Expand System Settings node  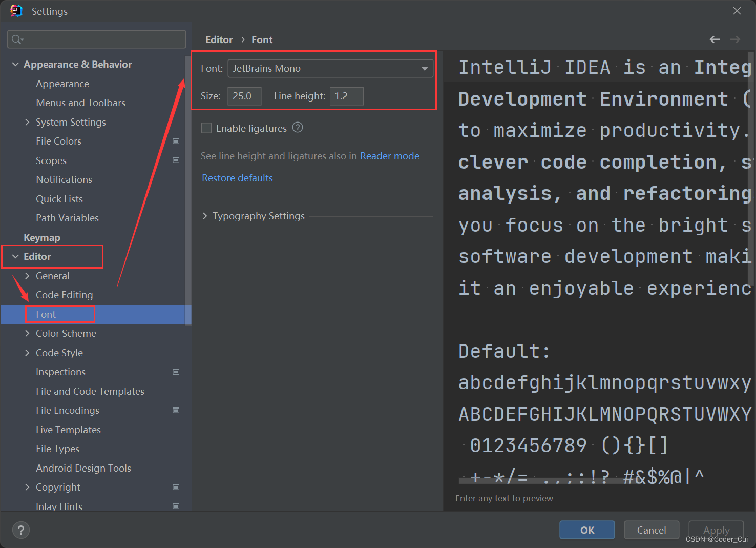(x=27, y=122)
